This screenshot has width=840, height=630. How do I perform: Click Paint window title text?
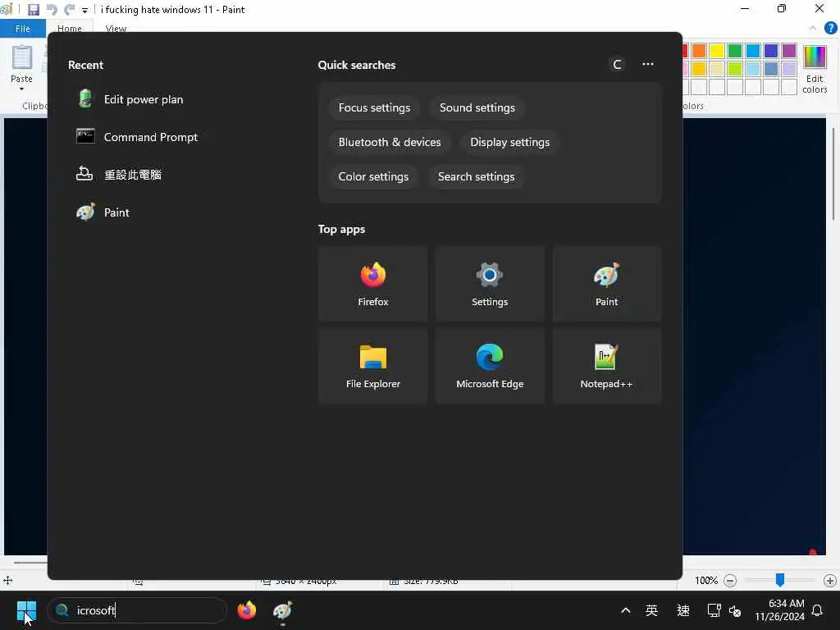172,10
